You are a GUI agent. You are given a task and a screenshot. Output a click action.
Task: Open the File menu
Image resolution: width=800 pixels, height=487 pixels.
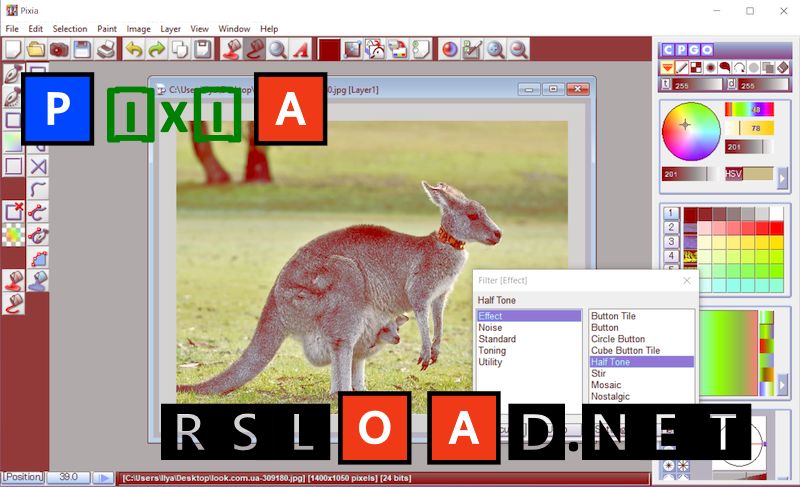[12, 29]
